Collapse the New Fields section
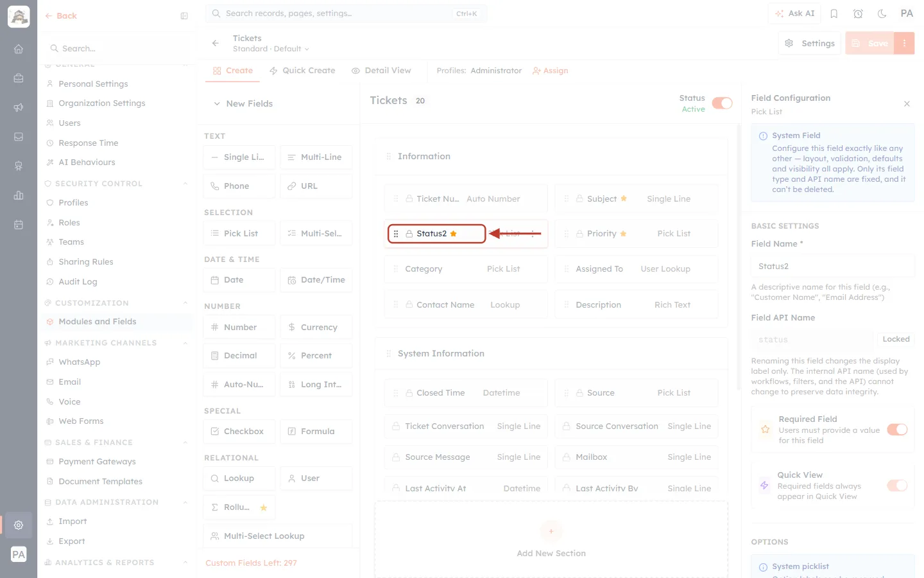The width and height of the screenshot is (924, 578). (x=217, y=103)
